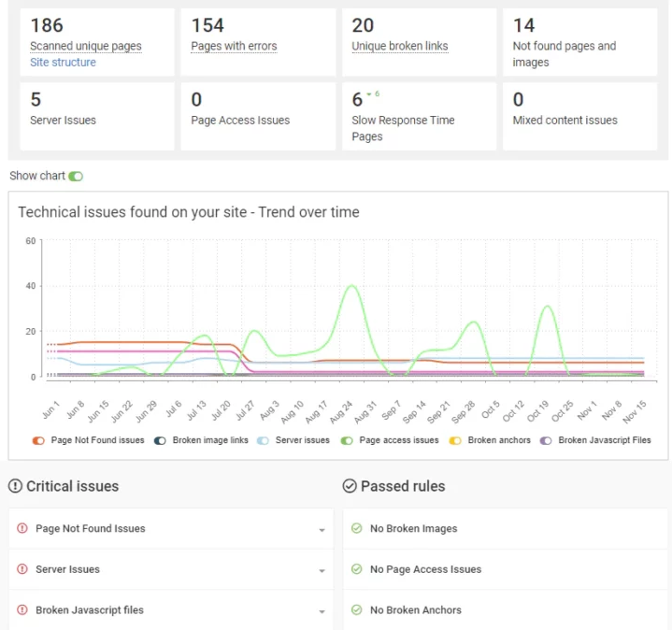672x630 pixels.
Task: Click the Server Issues warning icon
Action: [22, 569]
